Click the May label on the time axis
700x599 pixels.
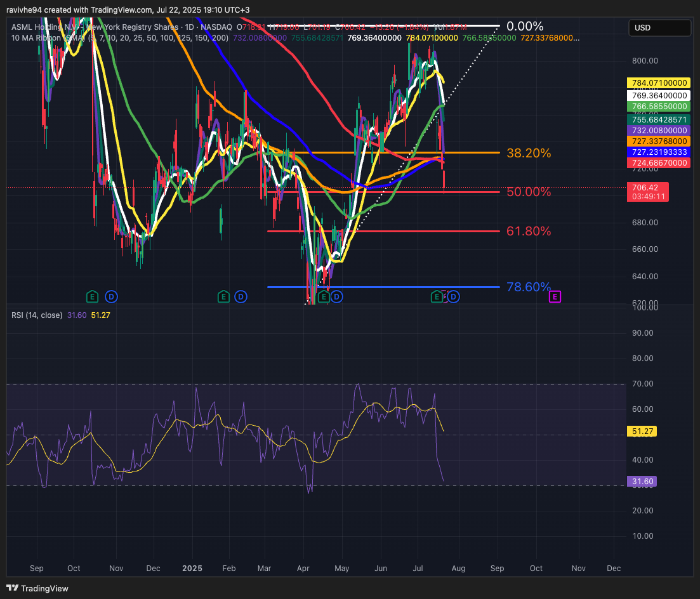(x=342, y=568)
